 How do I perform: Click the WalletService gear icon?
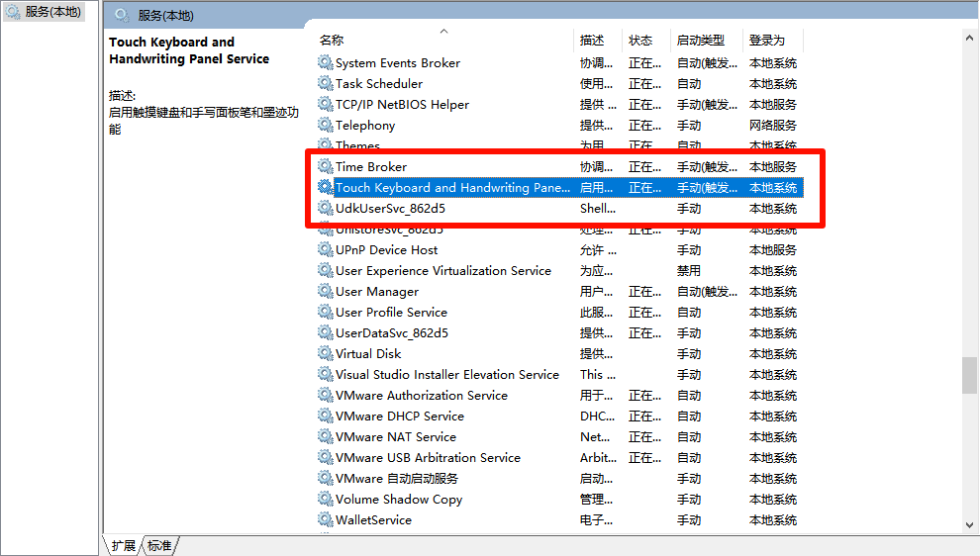[x=326, y=520]
